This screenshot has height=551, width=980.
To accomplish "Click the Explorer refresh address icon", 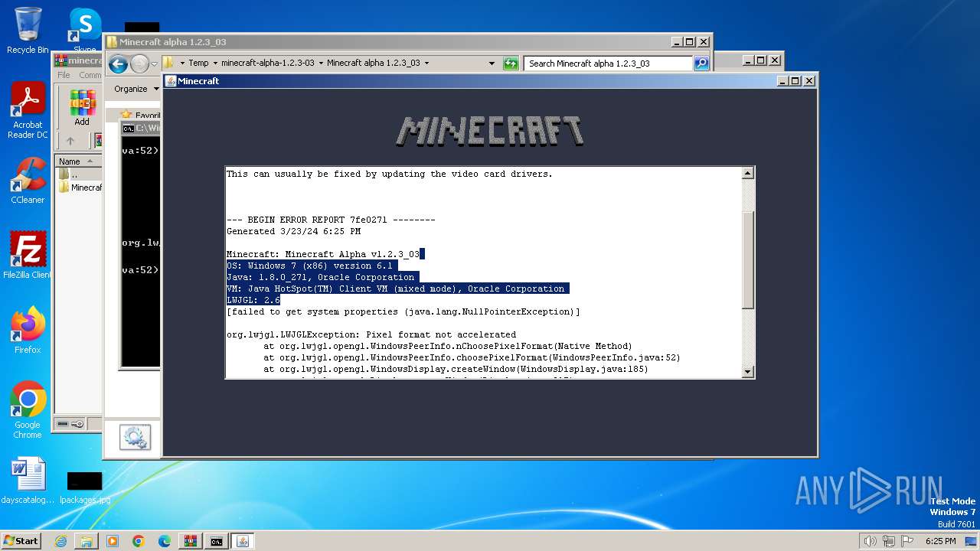I will [511, 64].
